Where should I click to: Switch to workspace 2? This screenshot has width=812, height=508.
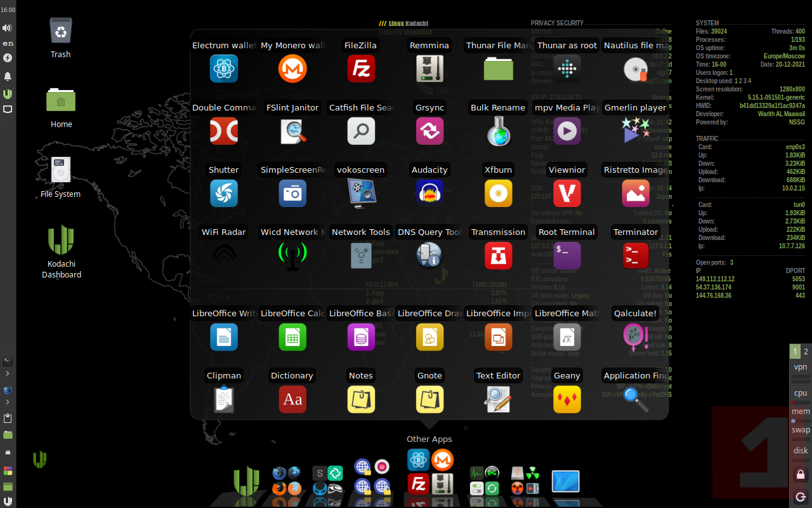tap(806, 351)
